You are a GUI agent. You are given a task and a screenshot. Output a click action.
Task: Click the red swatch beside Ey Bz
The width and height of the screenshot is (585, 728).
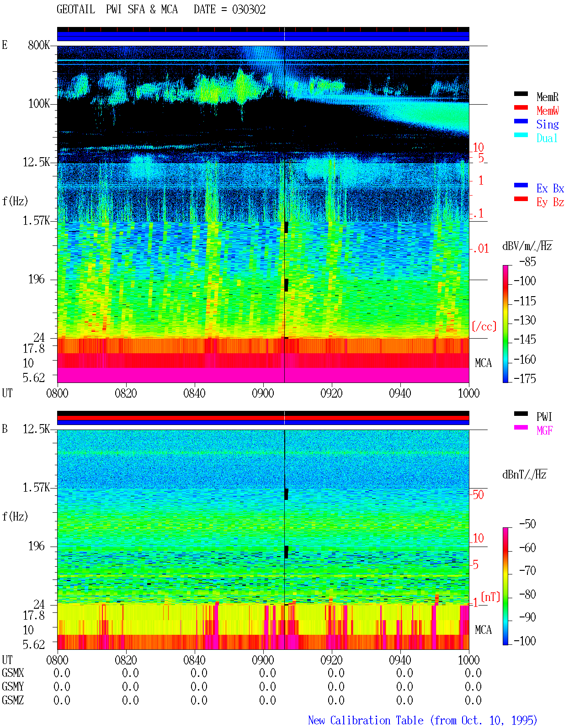(x=521, y=199)
